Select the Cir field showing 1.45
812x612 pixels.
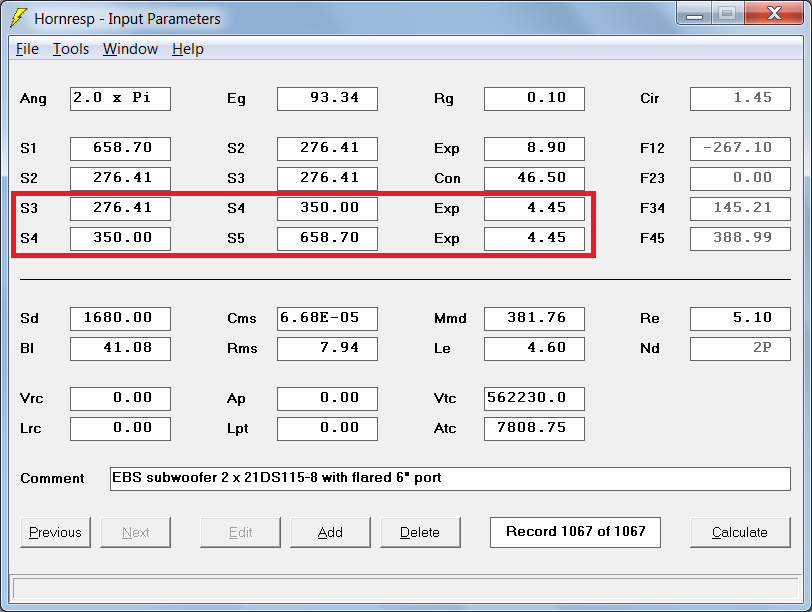(741, 99)
